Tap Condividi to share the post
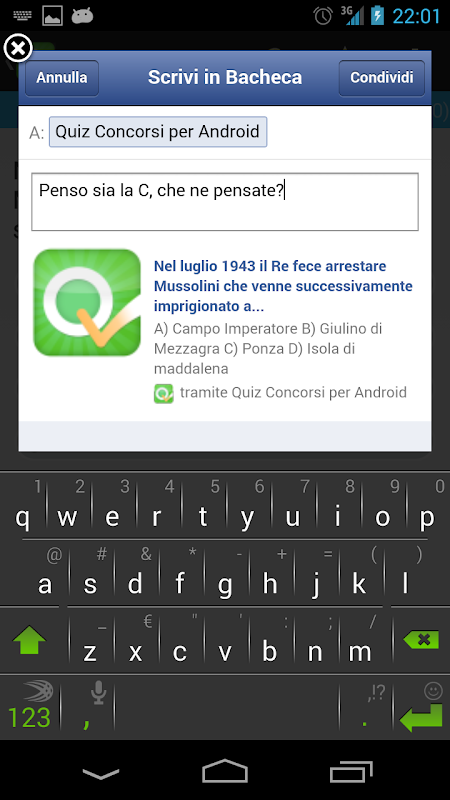Image resolution: width=450 pixels, height=800 pixels. click(382, 78)
